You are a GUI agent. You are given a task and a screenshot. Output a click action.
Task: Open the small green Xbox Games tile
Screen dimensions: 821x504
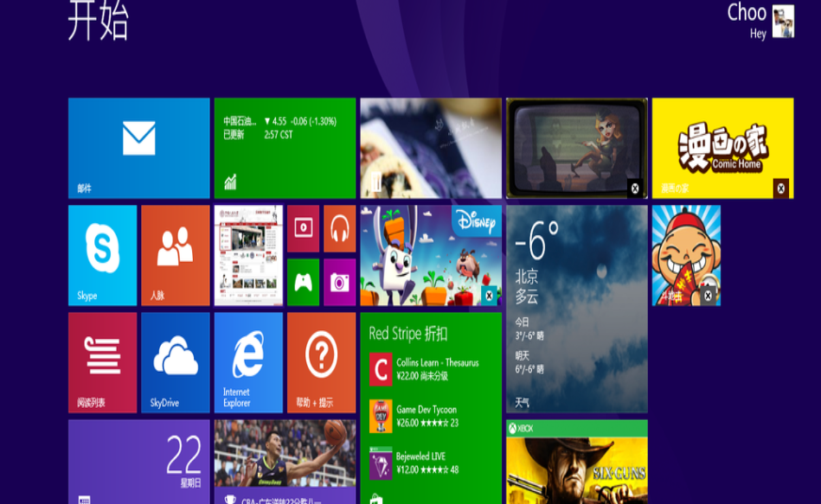(303, 282)
